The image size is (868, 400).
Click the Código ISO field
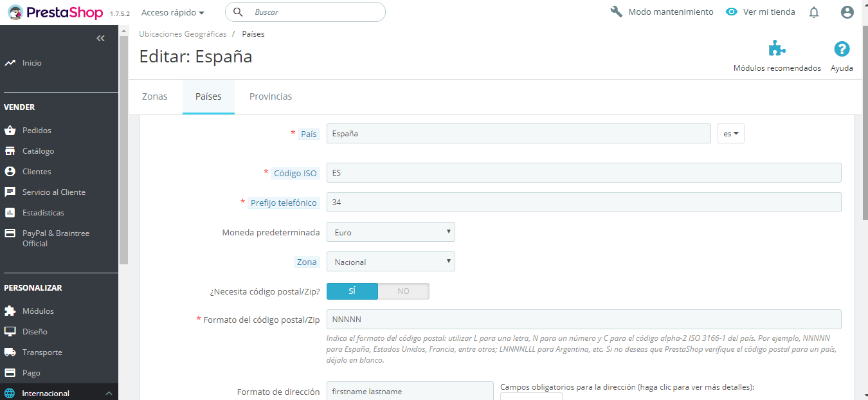(584, 173)
